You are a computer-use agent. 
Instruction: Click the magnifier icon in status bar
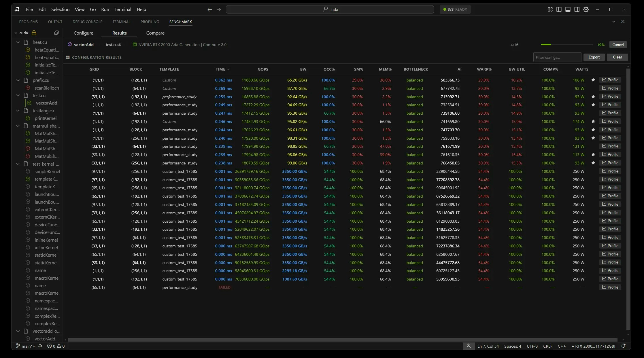tap(469, 346)
